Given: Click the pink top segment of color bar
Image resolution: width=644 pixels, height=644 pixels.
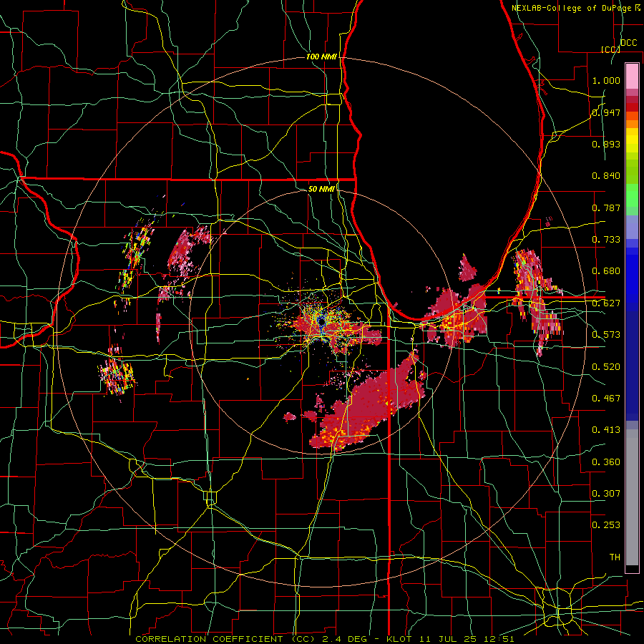Looking at the screenshot, I should coord(632,77).
